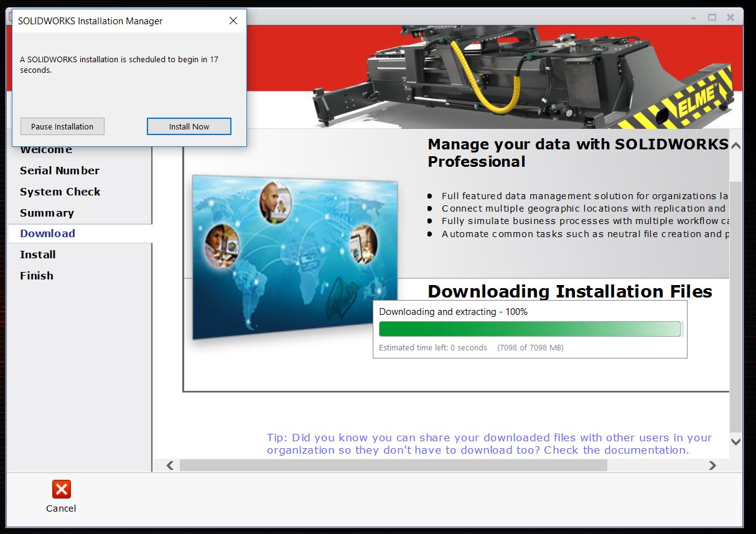The width and height of the screenshot is (756, 534).
Task: Select the Download step
Action: [47, 233]
